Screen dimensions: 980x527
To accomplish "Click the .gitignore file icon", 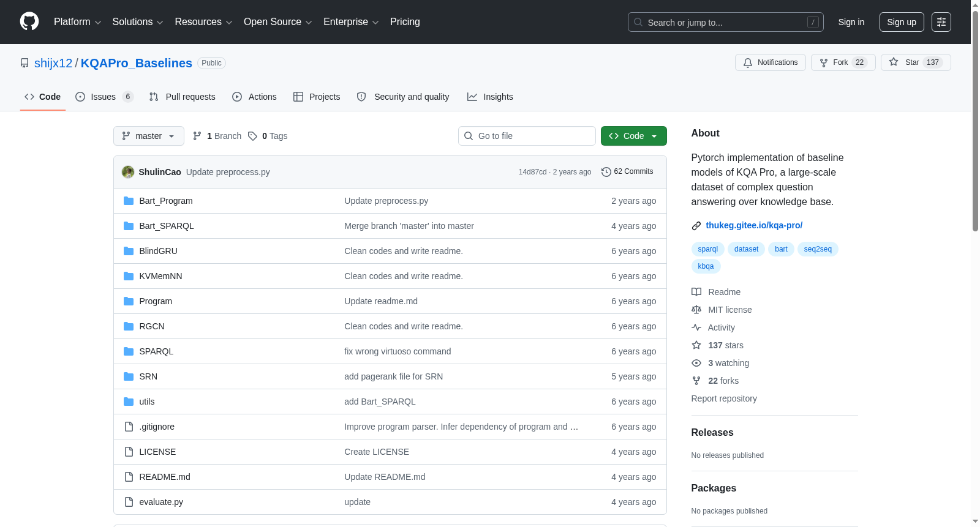I will [129, 427].
